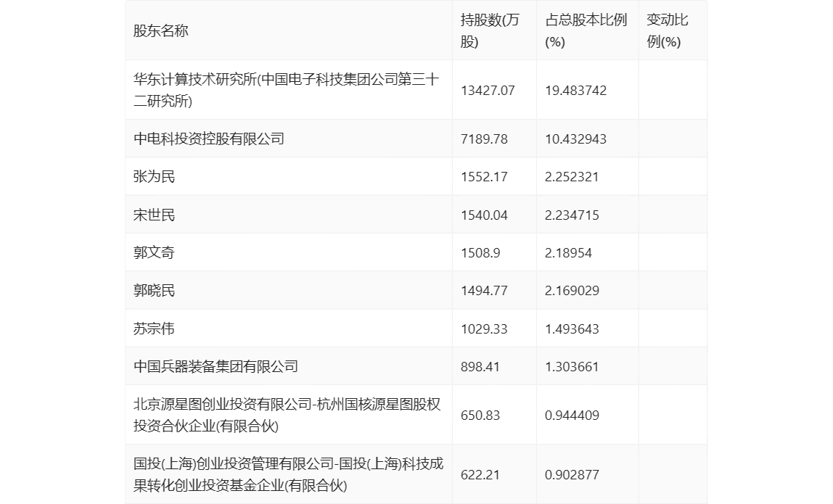Select percentage value 1.493643
833x504 pixels.
pyautogui.click(x=572, y=329)
